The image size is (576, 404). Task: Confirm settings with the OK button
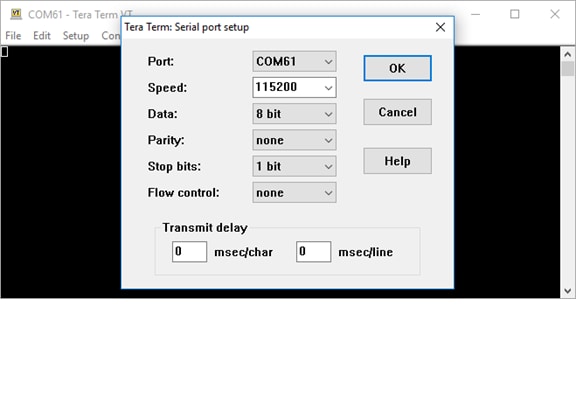tap(397, 68)
